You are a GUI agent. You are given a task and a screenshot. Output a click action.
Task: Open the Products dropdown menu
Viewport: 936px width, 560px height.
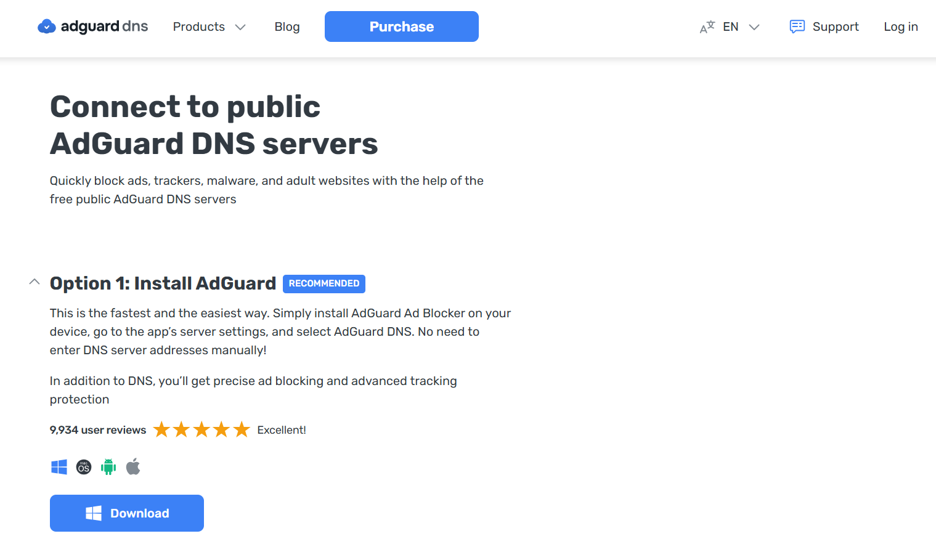pos(210,26)
